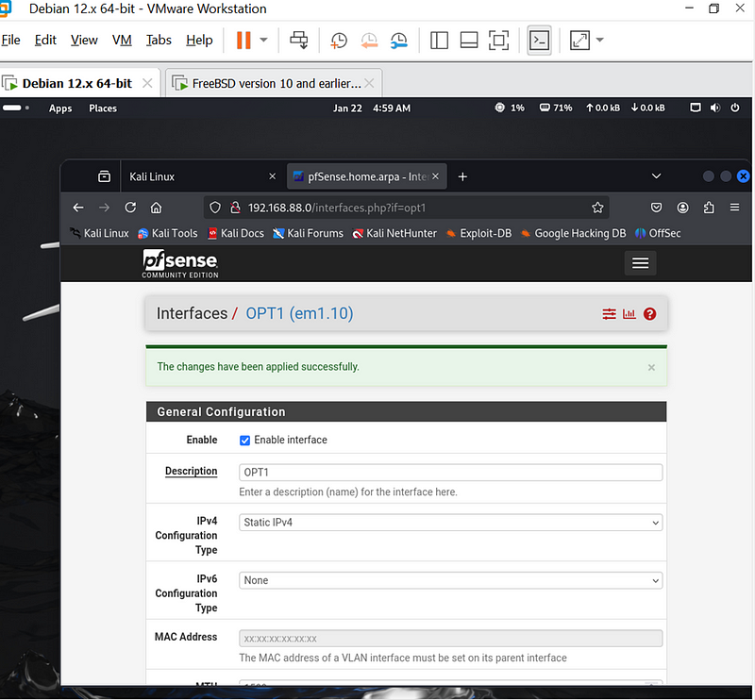Open the Firefox account menu

pyautogui.click(x=682, y=208)
